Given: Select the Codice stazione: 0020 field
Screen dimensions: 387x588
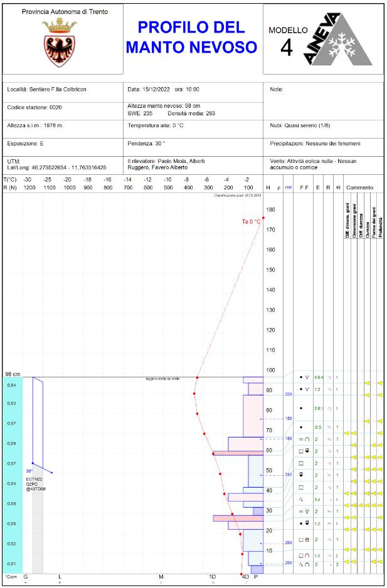Looking at the screenshot, I should click(34, 107).
